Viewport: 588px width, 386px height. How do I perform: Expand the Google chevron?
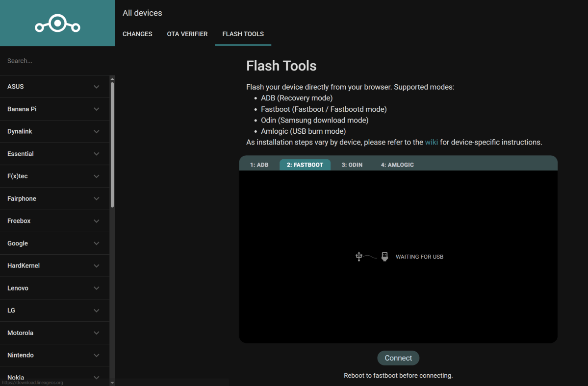[97, 243]
